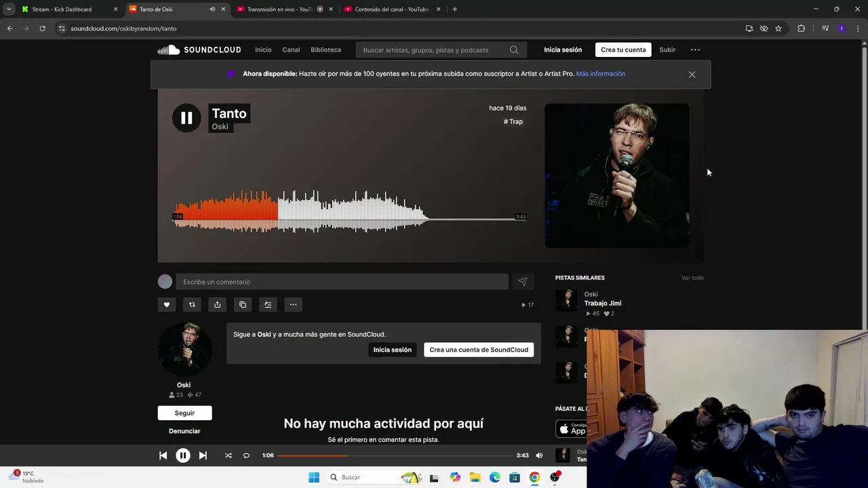This screenshot has width=868, height=488.
Task: Open a new browser tab
Action: [454, 9]
